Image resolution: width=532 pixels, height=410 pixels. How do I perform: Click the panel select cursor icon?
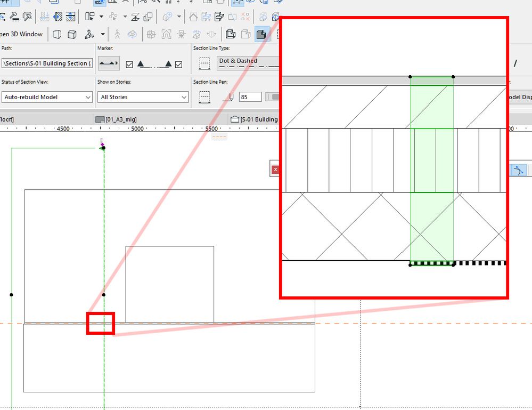pyautogui.click(x=89, y=17)
